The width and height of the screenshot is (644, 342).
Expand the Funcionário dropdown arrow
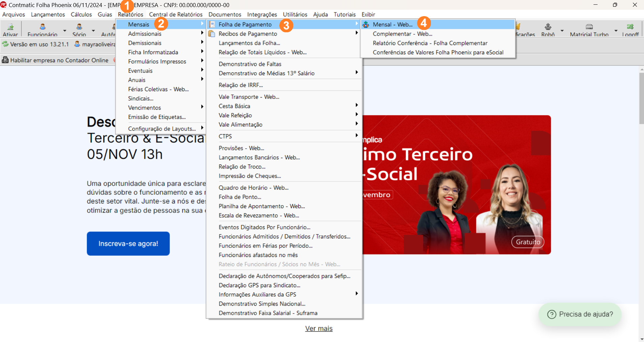tap(65, 31)
